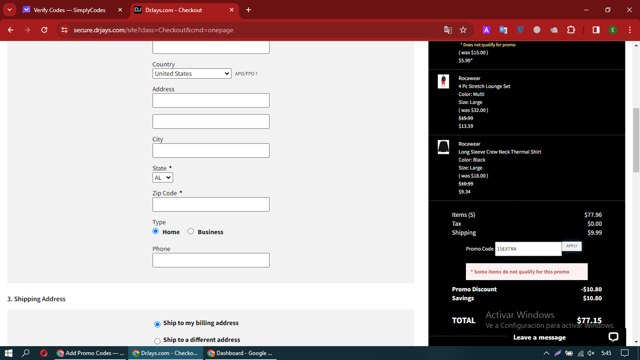Open Windows taskbar search

tap(26, 353)
